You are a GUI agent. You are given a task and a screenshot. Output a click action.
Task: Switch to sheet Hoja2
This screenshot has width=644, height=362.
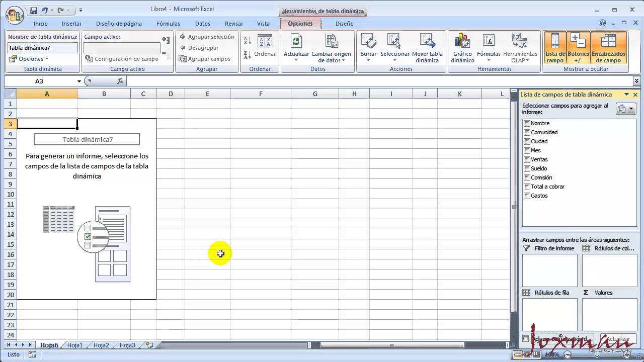101,345
